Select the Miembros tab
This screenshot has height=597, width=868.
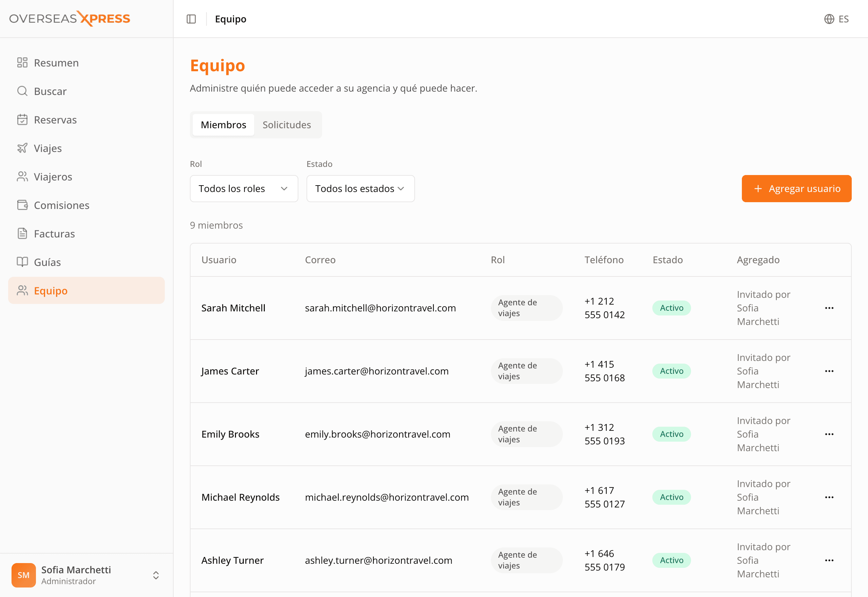223,124
